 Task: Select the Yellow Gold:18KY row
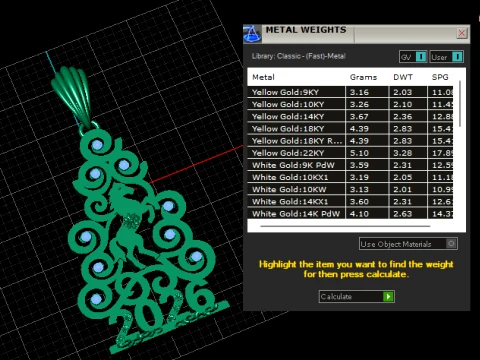pyautogui.click(x=350, y=129)
